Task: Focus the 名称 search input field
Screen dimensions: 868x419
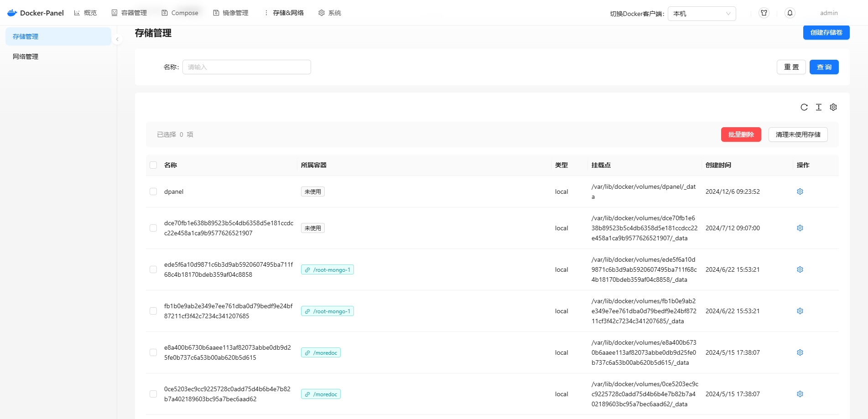Action: pyautogui.click(x=246, y=67)
